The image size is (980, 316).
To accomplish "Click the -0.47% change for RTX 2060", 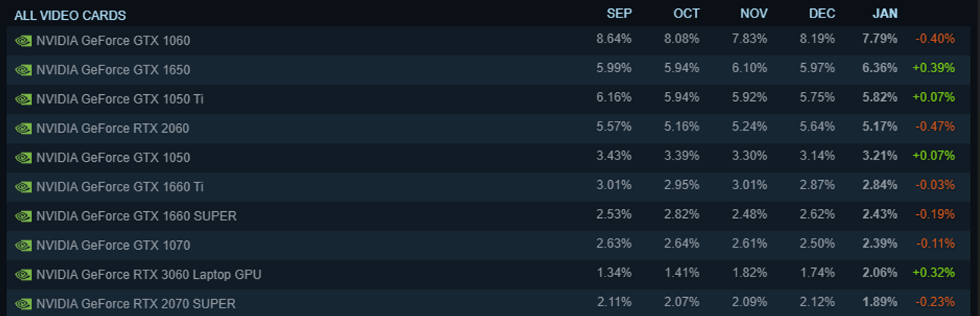I will pos(934,126).
